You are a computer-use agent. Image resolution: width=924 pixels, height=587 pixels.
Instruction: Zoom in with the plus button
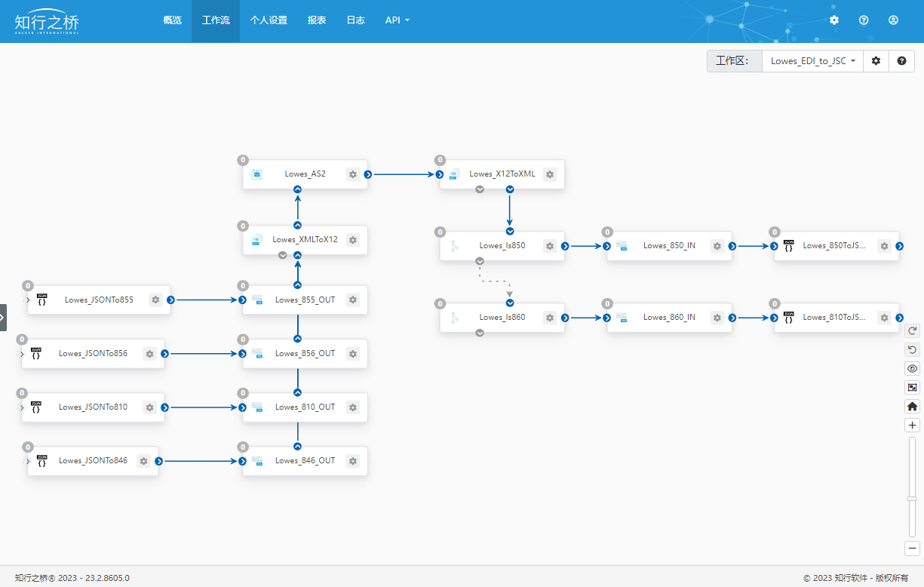[912, 426]
